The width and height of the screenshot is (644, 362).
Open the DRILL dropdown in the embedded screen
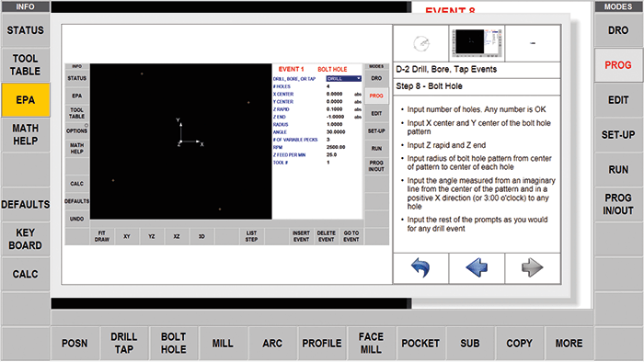click(344, 79)
